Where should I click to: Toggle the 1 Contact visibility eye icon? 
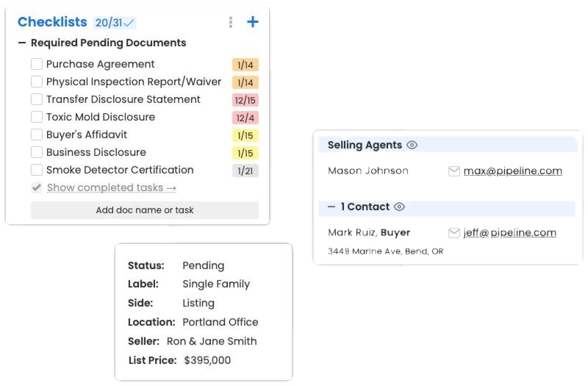click(x=399, y=207)
